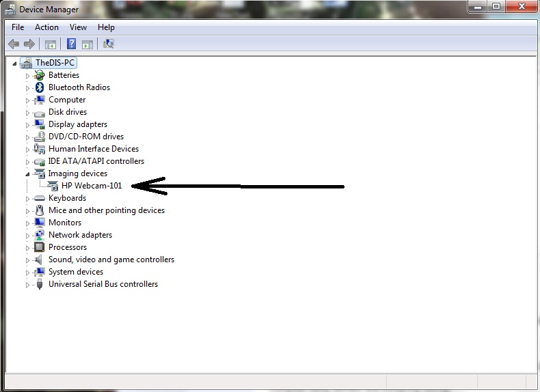540x392 pixels.
Task: Collapse the Imaging devices category
Action: (28, 173)
